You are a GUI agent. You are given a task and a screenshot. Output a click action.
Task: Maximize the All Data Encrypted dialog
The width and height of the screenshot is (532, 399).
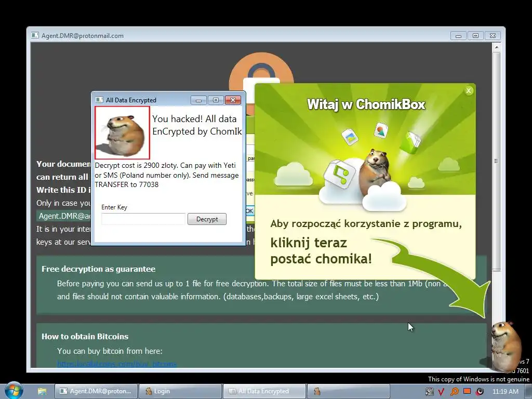tap(216, 100)
